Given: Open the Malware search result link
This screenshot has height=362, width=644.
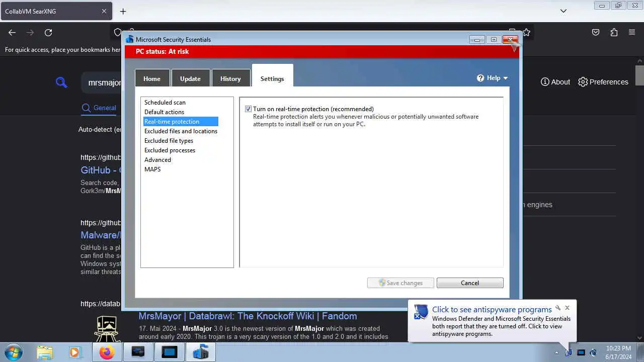Looking at the screenshot, I should point(101,235).
